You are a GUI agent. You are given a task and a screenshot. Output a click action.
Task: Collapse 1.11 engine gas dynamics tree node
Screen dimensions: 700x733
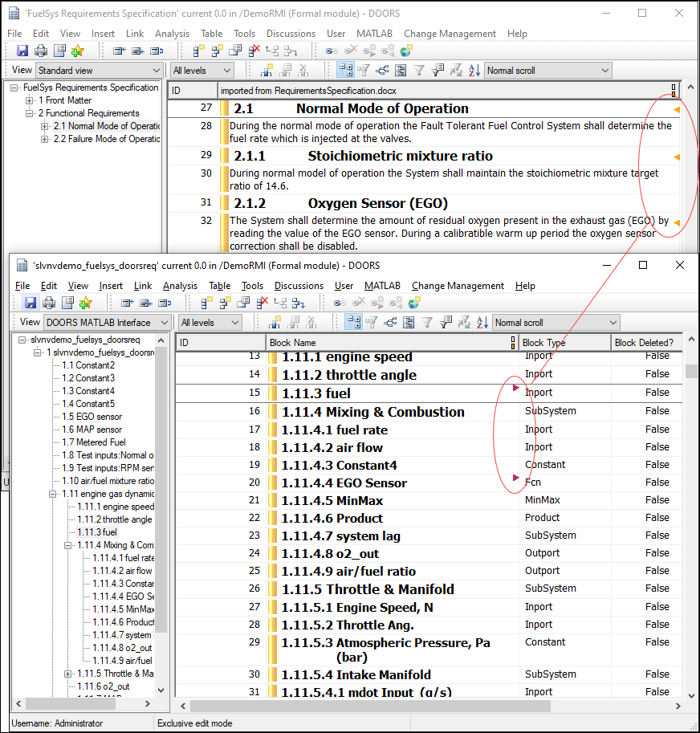tap(53, 494)
